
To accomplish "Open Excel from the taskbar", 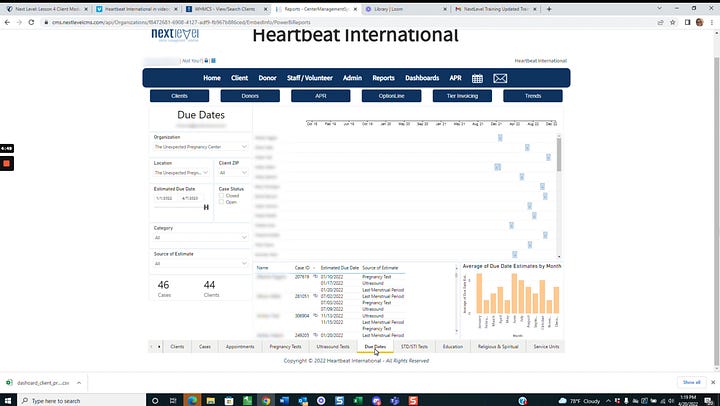I will [x=358, y=400].
